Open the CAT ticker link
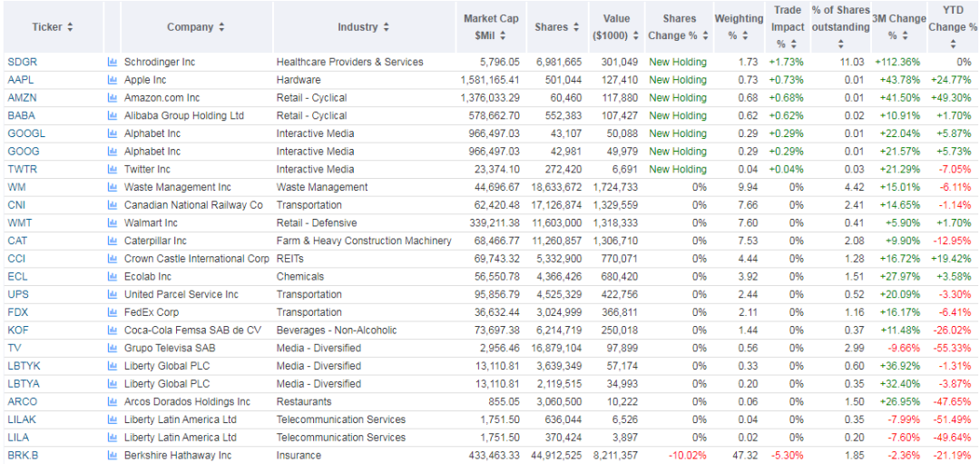This screenshot has width=980, height=464. (16, 241)
